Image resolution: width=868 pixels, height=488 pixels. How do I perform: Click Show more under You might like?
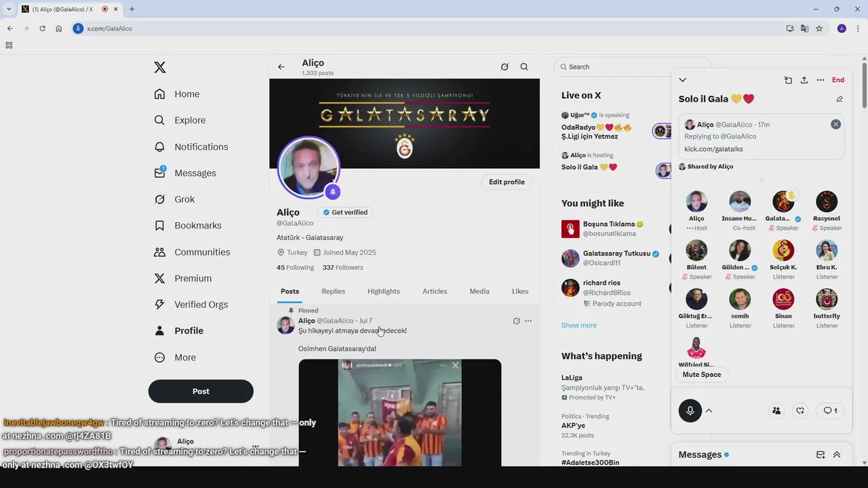coord(579,325)
